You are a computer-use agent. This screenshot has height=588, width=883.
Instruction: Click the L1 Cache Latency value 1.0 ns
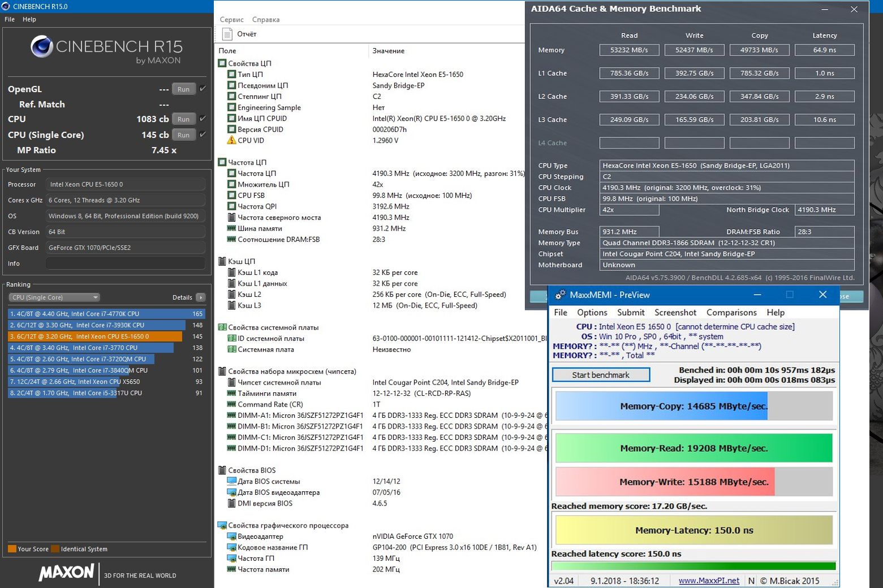825,73
